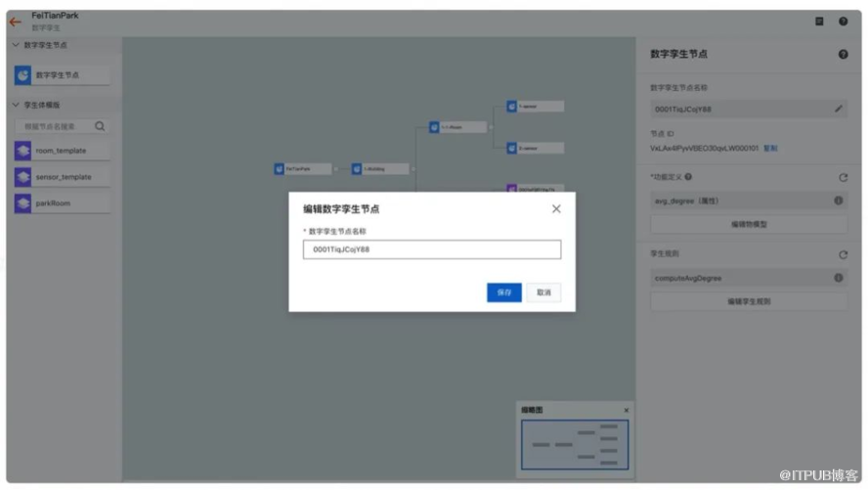
Task: Click the question mark next to 功能定义
Action: 688,177
